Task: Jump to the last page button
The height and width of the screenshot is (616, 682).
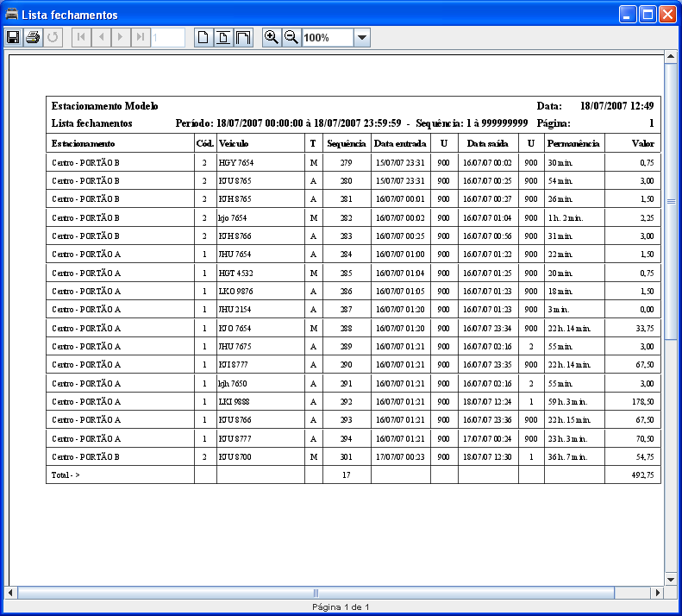Action: click(141, 37)
